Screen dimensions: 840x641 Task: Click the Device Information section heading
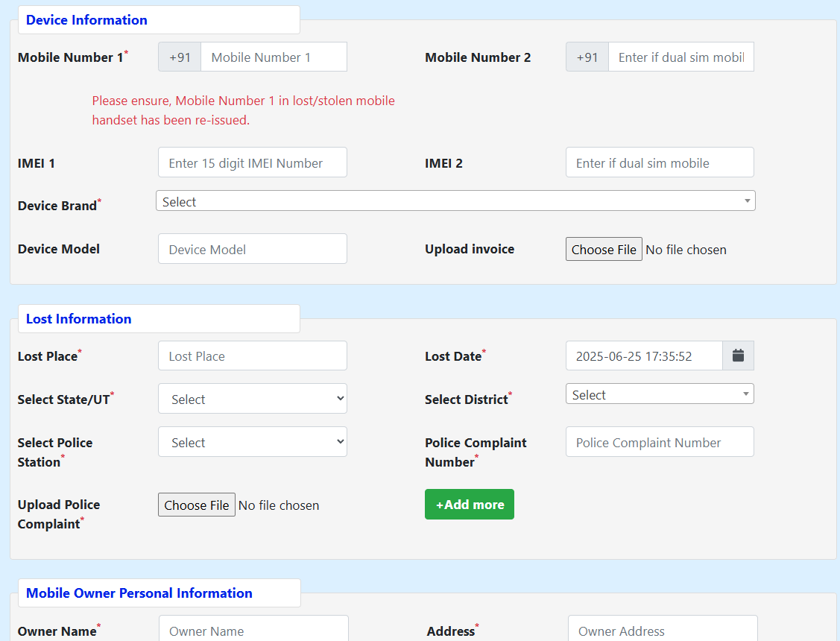(86, 20)
